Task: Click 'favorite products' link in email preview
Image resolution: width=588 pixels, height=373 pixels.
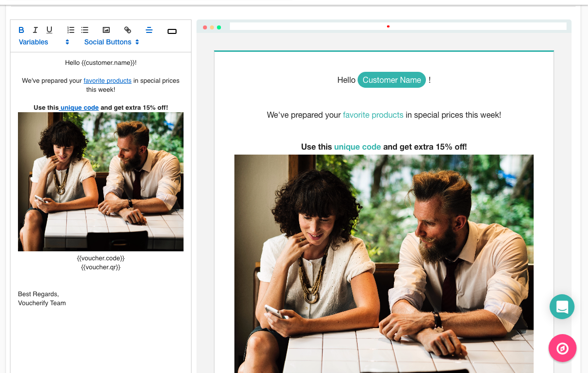Action: click(373, 115)
